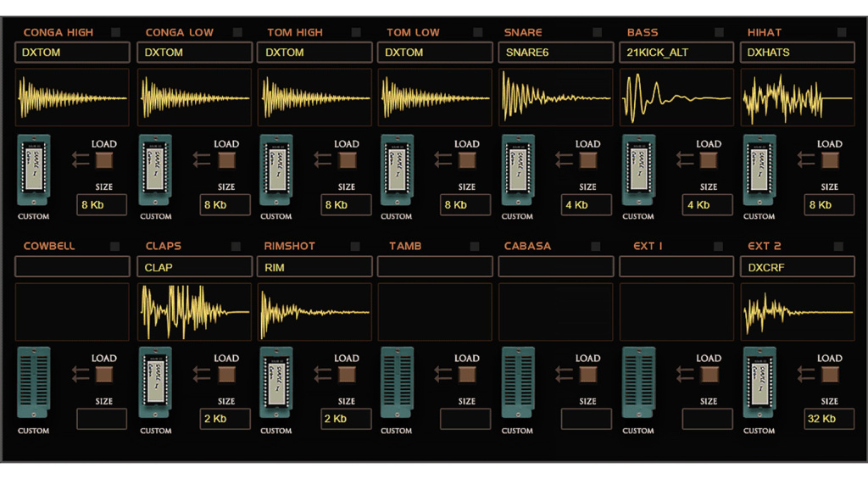Click the Hihat waveform display
Image resolution: width=868 pixels, height=479 pixels.
pos(798,97)
